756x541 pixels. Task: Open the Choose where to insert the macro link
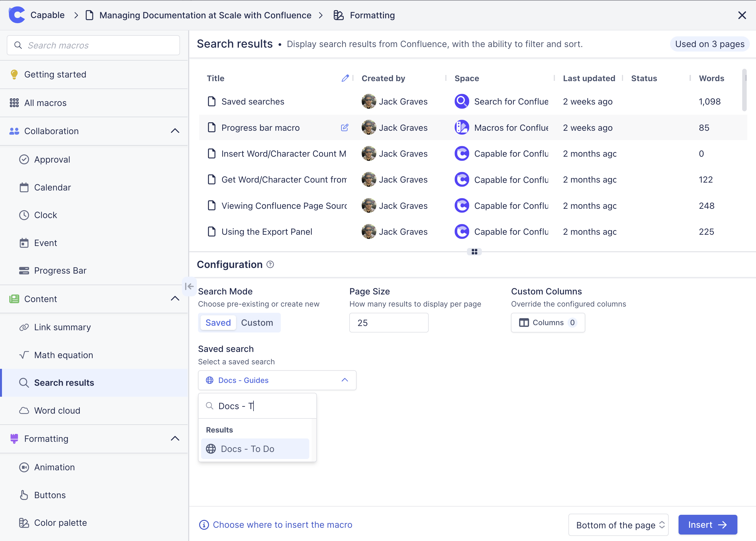pos(283,525)
